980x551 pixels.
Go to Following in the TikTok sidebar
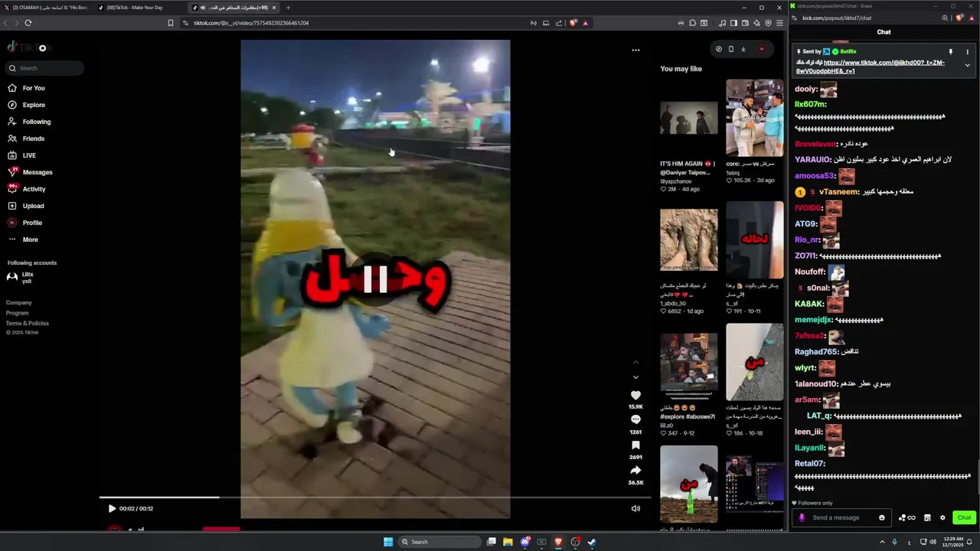(x=36, y=122)
